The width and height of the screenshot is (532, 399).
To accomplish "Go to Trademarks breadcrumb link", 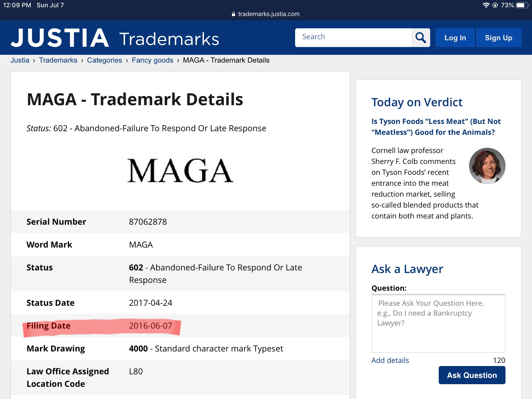I will 58,60.
